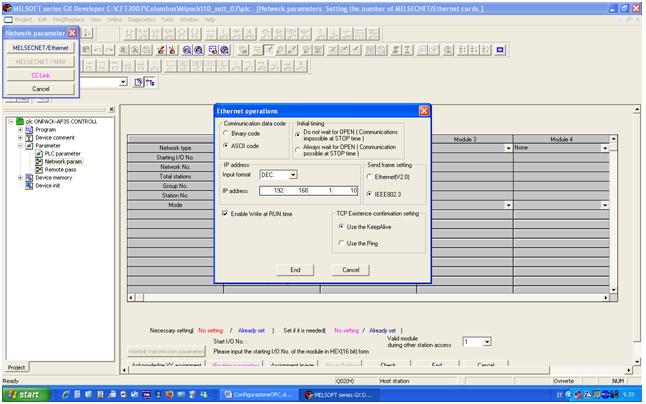Viewport: 646px width, 404px height.
Task: Select the PLC parameter tree item
Action: pos(63,154)
